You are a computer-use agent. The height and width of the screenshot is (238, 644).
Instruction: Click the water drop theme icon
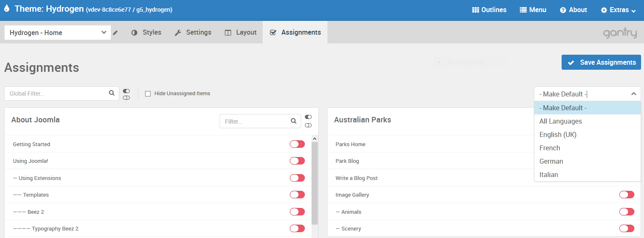[x=6, y=8]
